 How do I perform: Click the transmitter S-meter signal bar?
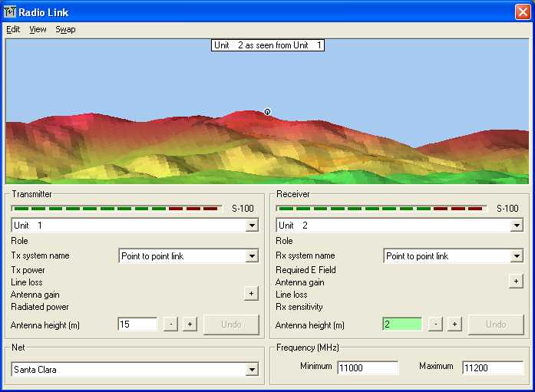(x=117, y=209)
